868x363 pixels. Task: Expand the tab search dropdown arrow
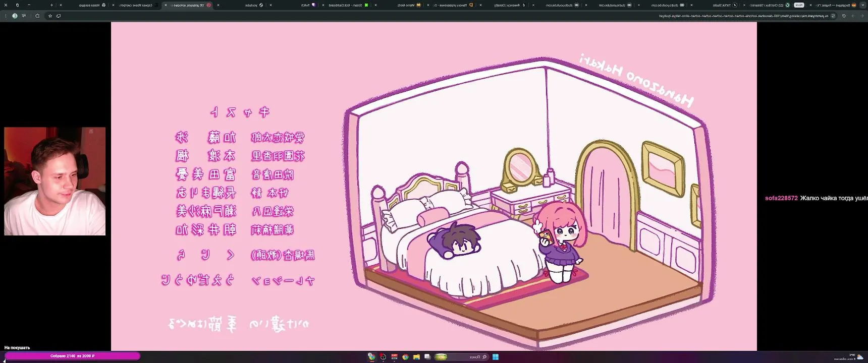(862, 5)
